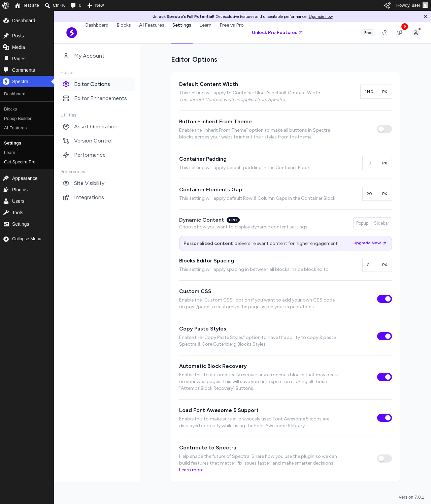Viewport: 431px width, 504px height.
Task: Disable the Custom CSS toggle
Action: [x=385, y=299]
